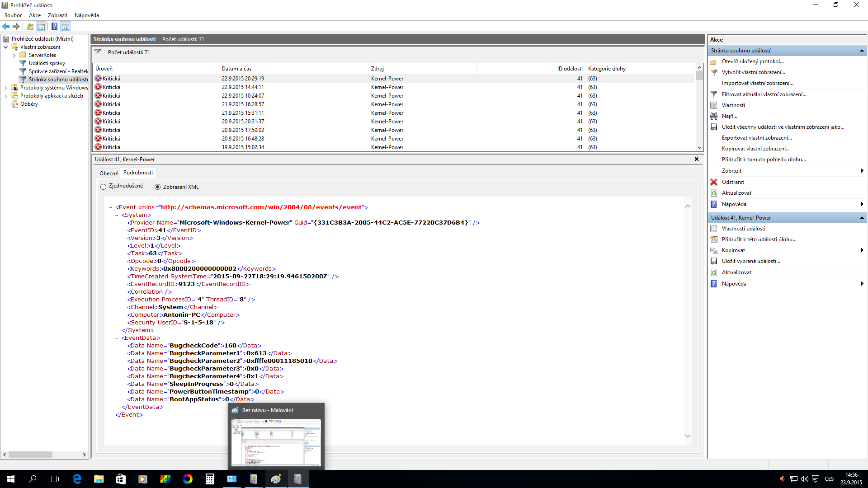The image size is (868, 488).
Task: Collapse the Vlastní zobrazení tree node
Action: [x=5, y=47]
